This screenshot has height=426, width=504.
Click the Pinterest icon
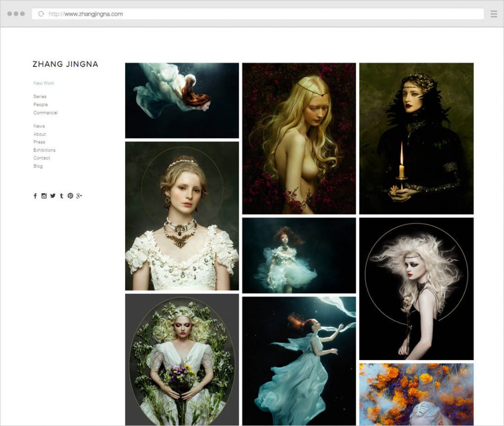click(70, 196)
